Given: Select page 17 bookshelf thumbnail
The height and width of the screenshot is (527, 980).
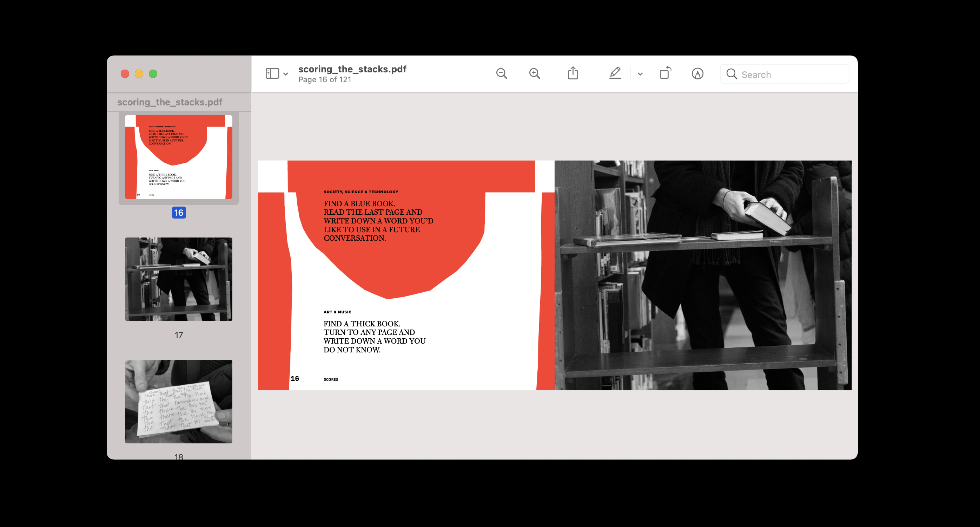Looking at the screenshot, I should coord(178,279).
